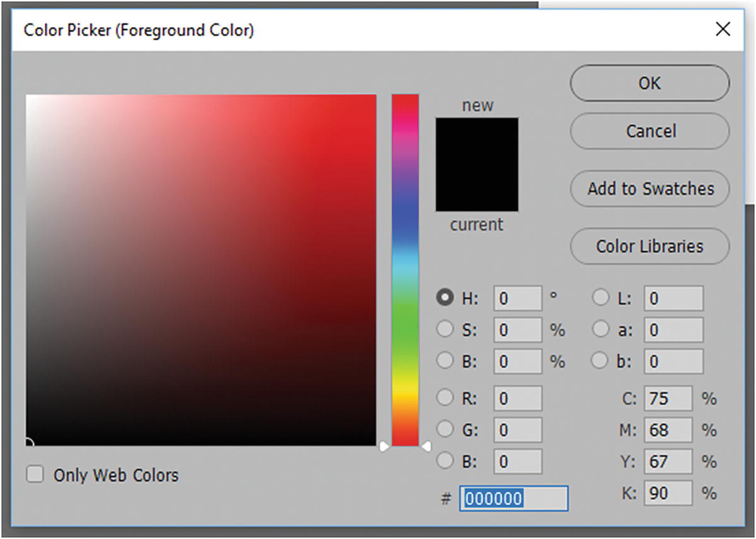Image resolution: width=756 pixels, height=539 pixels.
Task: Select the H hue radio button
Action: click(x=445, y=298)
